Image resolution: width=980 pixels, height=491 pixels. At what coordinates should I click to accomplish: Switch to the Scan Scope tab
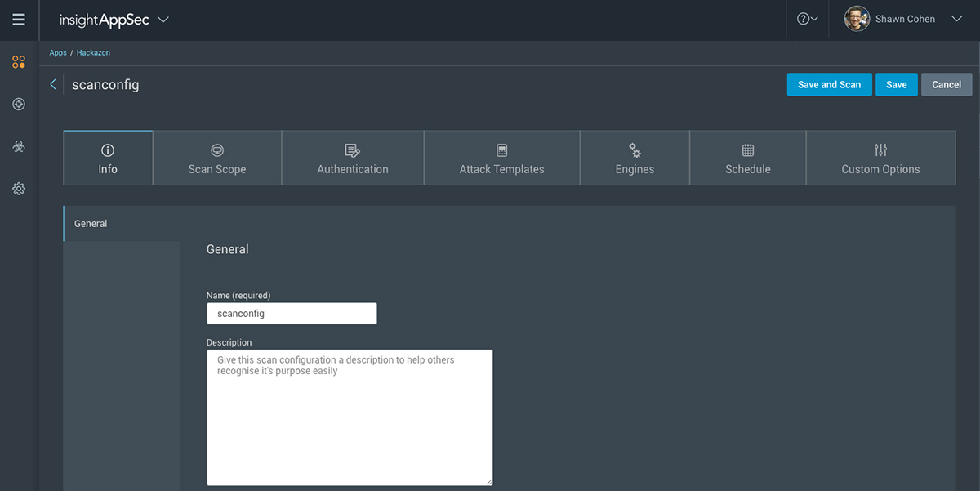pyautogui.click(x=217, y=158)
